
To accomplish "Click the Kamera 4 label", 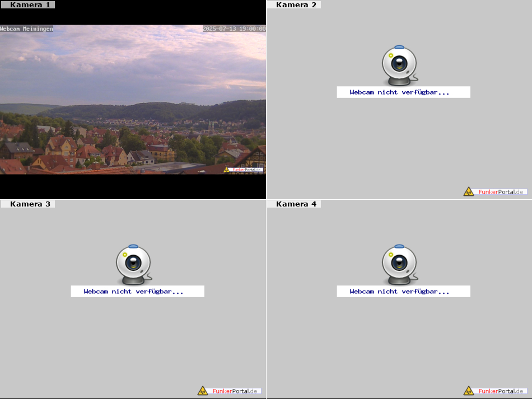I will pos(294,204).
